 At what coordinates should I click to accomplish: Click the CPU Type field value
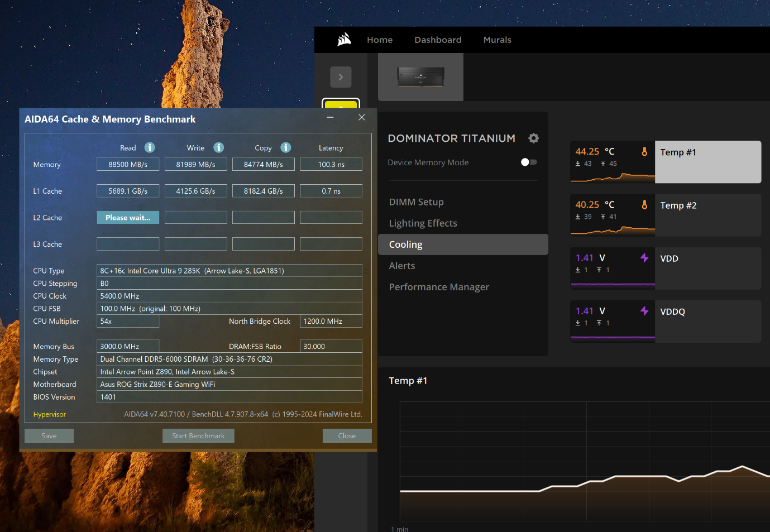(x=229, y=271)
